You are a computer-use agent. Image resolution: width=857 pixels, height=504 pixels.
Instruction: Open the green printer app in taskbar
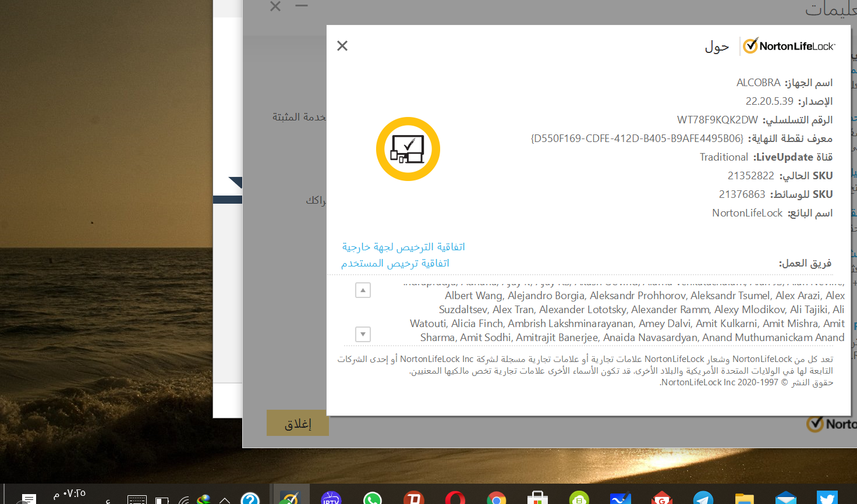(579, 498)
